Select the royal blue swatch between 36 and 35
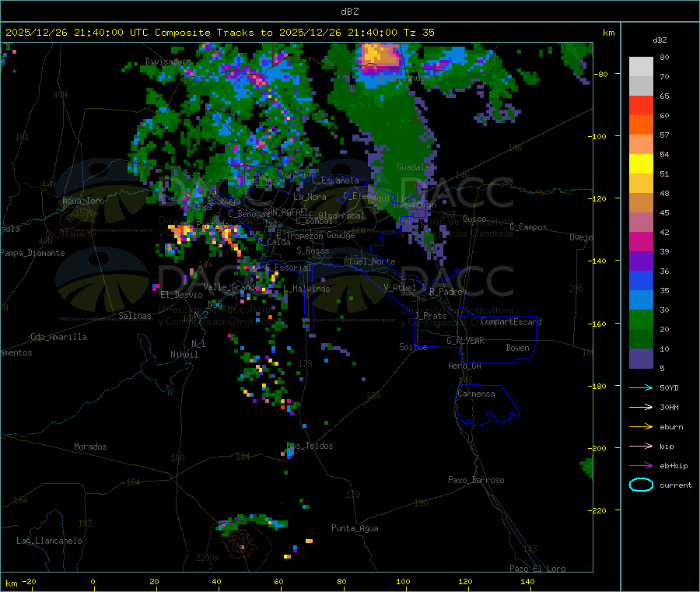The height and width of the screenshot is (592, 700). [x=641, y=281]
